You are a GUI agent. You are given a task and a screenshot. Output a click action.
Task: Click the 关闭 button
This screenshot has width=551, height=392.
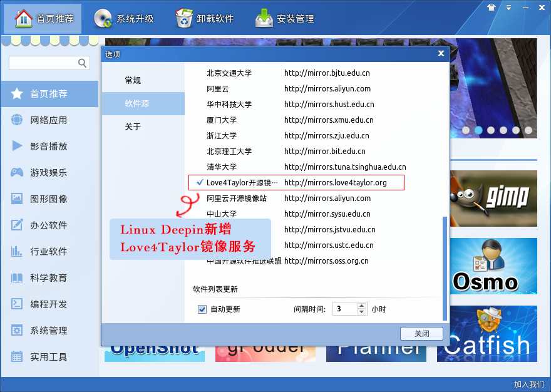tap(421, 334)
